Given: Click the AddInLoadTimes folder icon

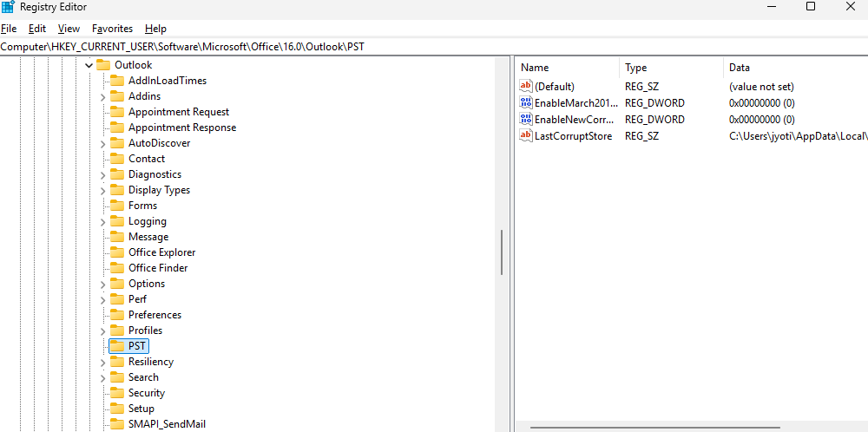Looking at the screenshot, I should pos(117,80).
